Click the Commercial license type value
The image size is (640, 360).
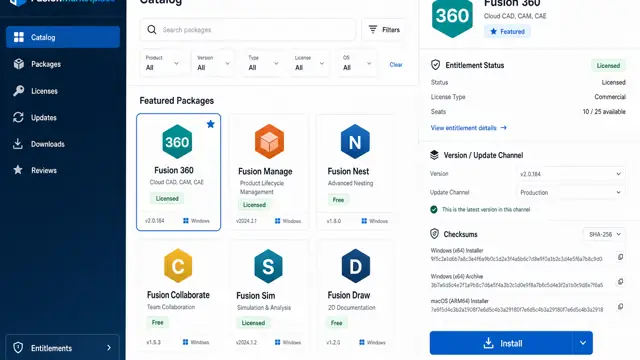610,97
